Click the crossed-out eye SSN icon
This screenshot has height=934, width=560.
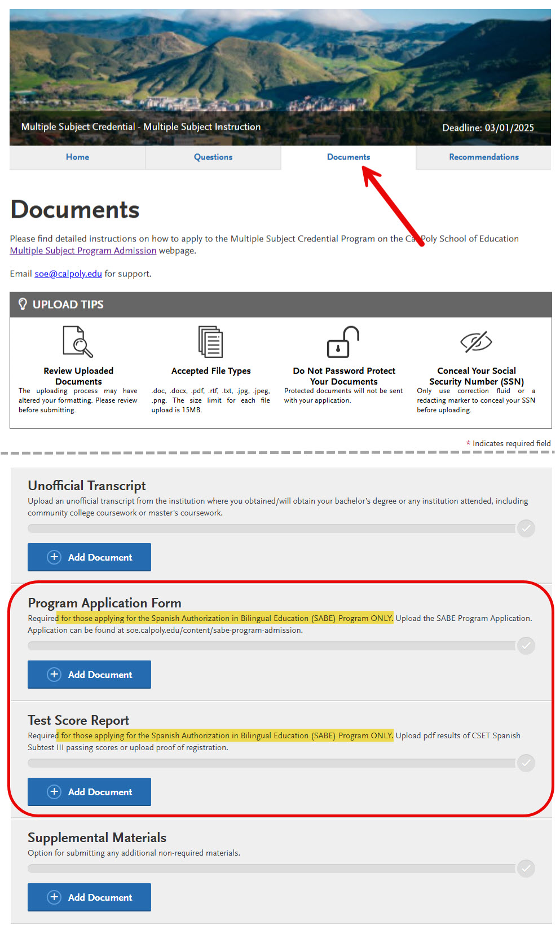coord(476,342)
